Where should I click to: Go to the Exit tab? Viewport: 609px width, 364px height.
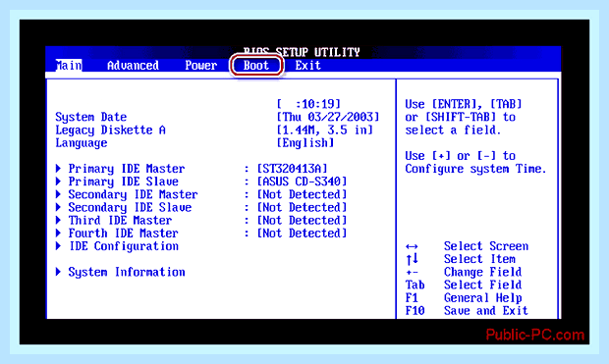[308, 65]
